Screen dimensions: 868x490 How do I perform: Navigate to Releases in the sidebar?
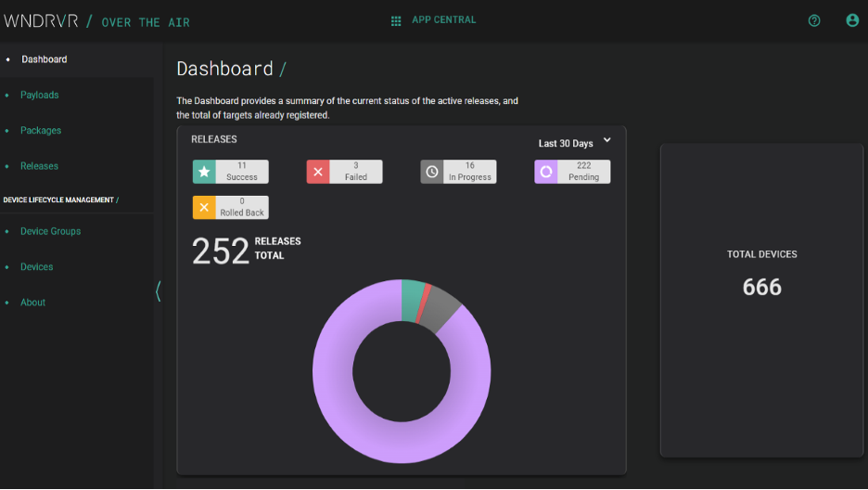click(x=39, y=166)
